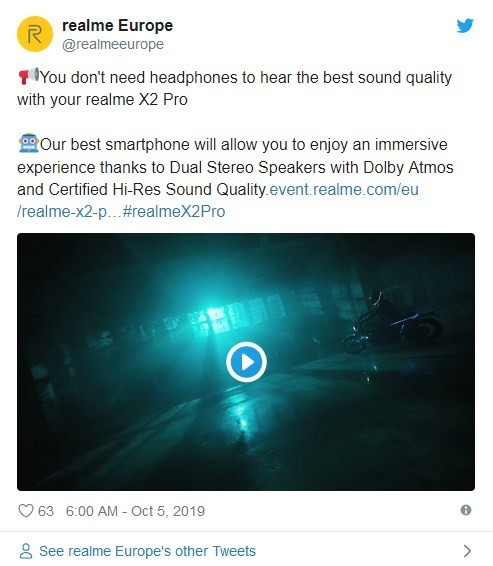Image resolution: width=493 pixels, height=566 pixels.
Task: Click the motorcycle in the video thumbnail
Action: coord(392,323)
